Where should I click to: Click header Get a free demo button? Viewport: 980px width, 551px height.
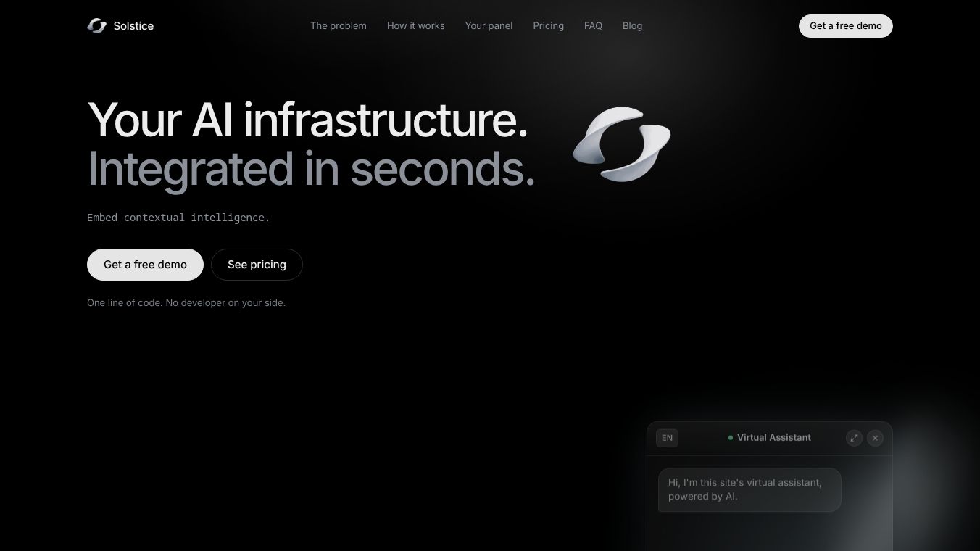coord(846,26)
